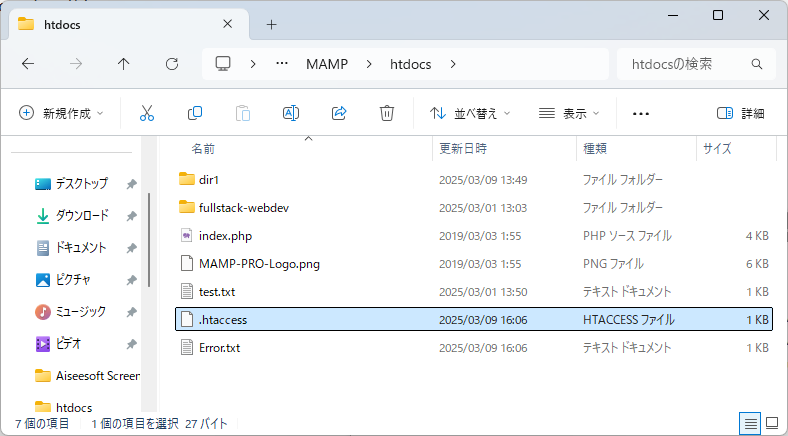Toggle the 詳細 details pane
The height and width of the screenshot is (436, 788).
coord(740,114)
